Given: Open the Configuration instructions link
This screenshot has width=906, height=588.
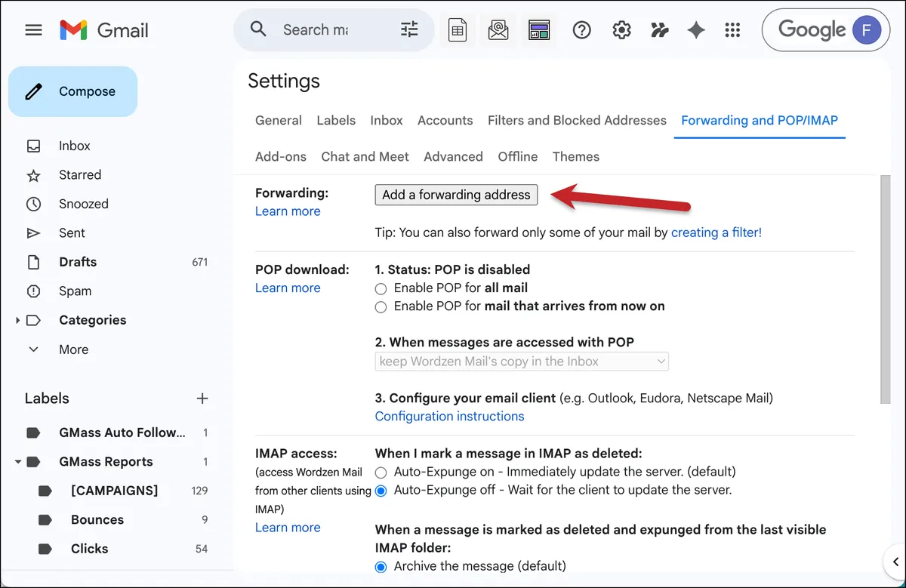Looking at the screenshot, I should [x=449, y=416].
